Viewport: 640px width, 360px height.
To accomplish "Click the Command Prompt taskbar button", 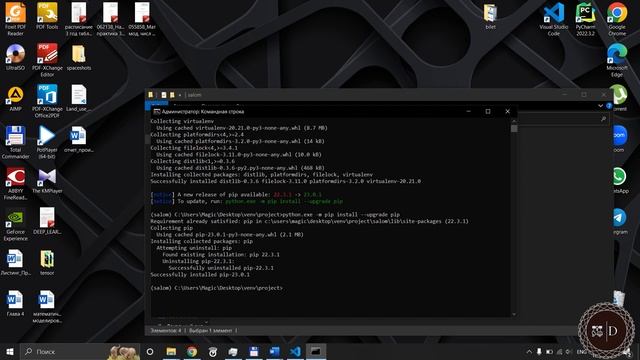I will (316, 351).
